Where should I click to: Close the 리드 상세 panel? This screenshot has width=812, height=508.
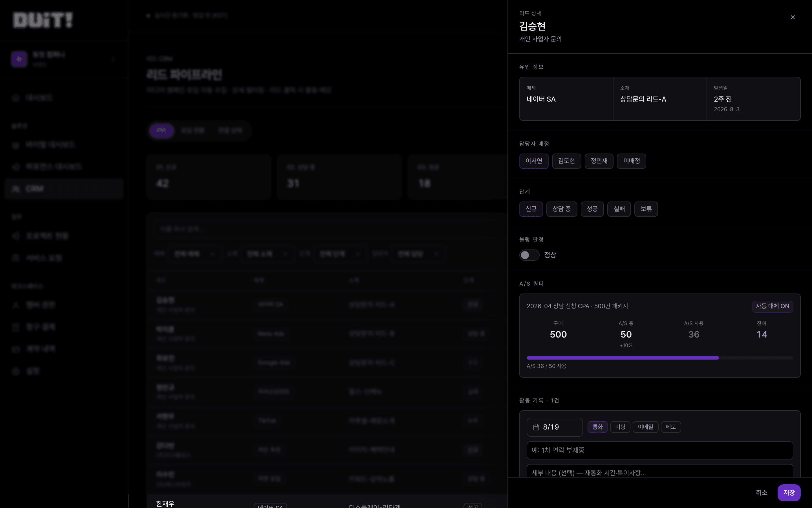pos(793,17)
